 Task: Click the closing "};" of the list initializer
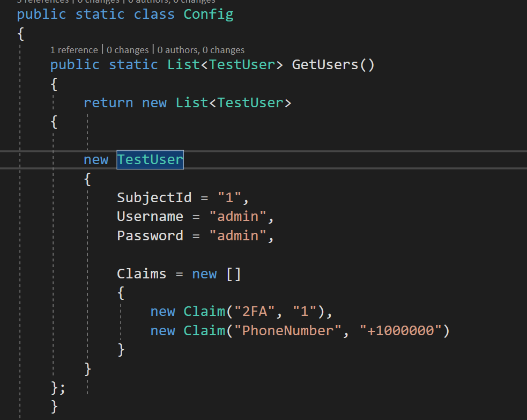tap(58, 388)
